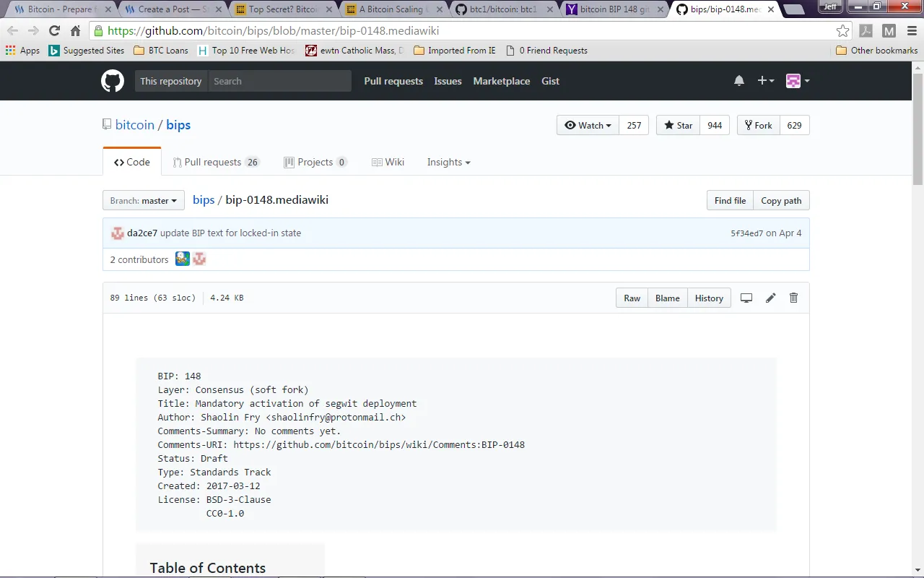The width and height of the screenshot is (924, 578).
Task: Open the user avatar menu
Action: [797, 81]
